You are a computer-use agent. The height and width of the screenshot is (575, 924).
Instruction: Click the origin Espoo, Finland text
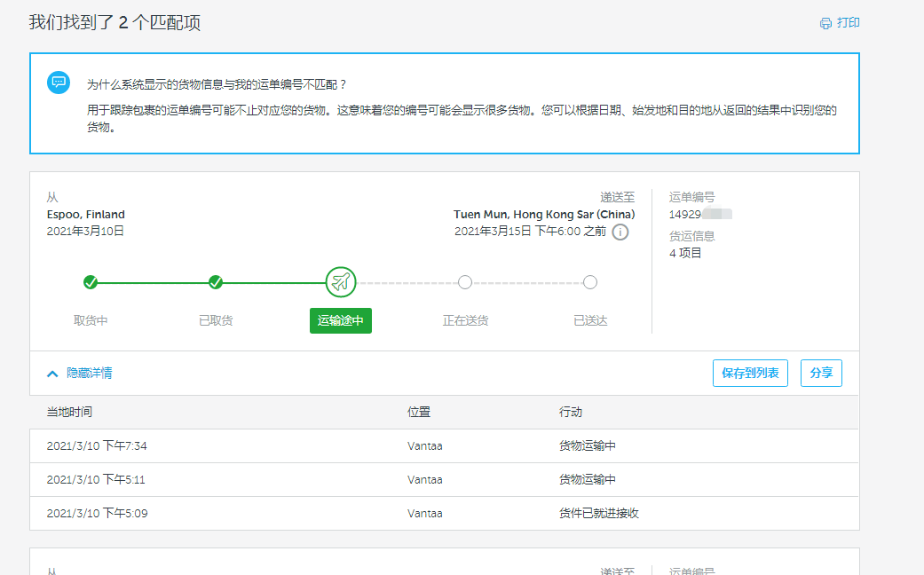click(x=86, y=215)
